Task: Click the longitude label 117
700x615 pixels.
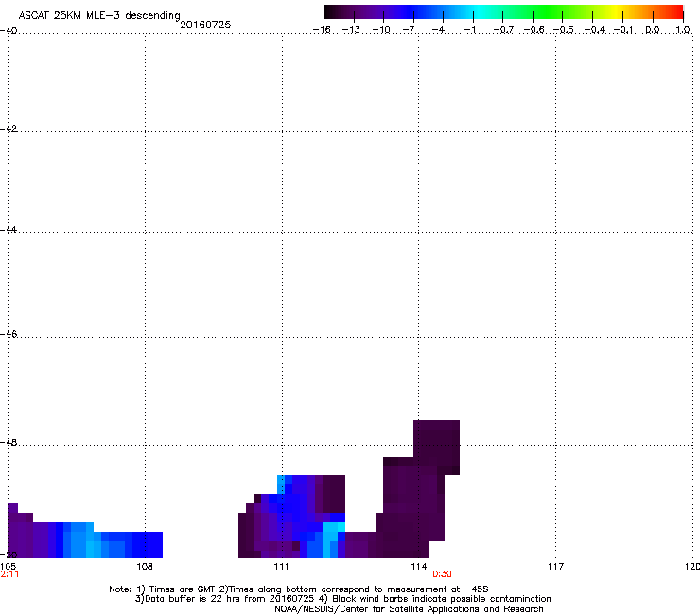Action: click(x=556, y=567)
